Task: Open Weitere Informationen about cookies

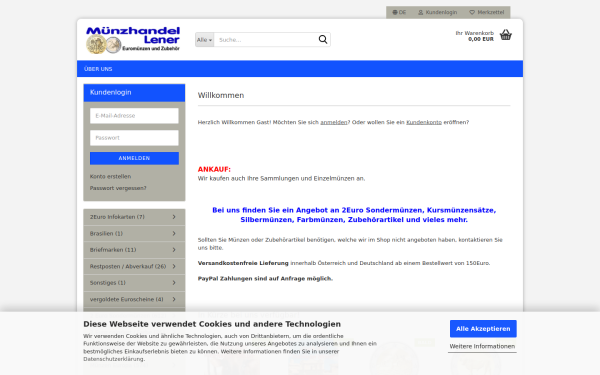Action: pyautogui.click(x=482, y=346)
